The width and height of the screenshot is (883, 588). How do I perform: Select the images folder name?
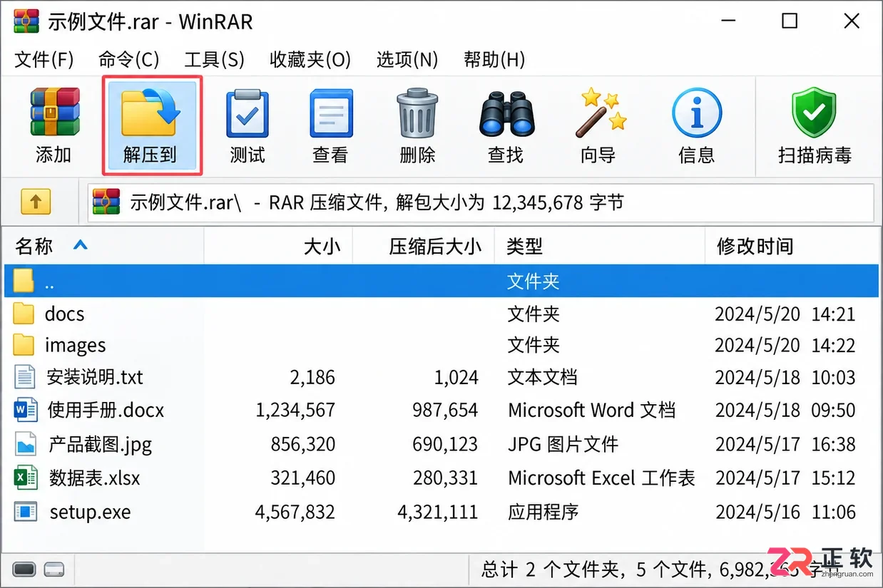[75, 346]
